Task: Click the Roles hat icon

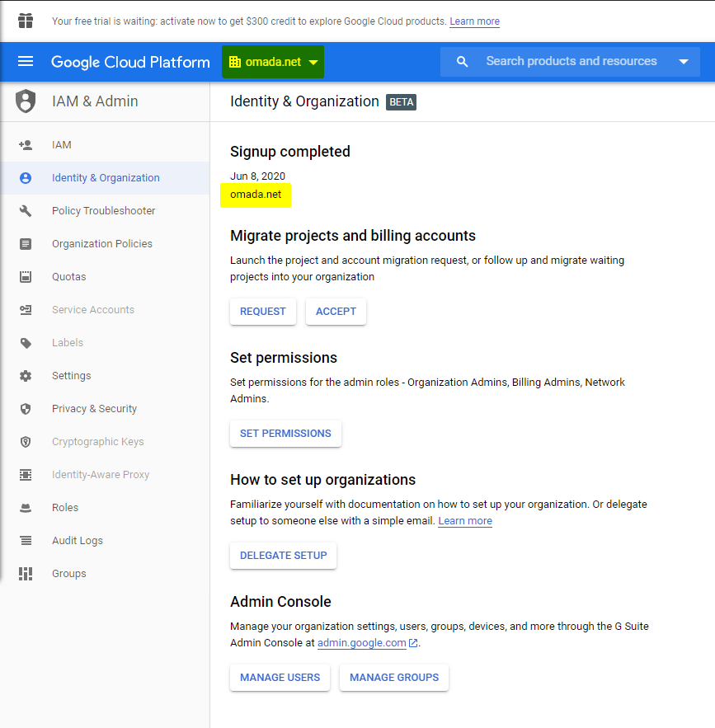Action: pos(26,508)
